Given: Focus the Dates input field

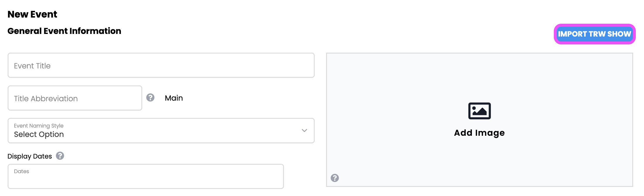Looking at the screenshot, I should coord(145,178).
